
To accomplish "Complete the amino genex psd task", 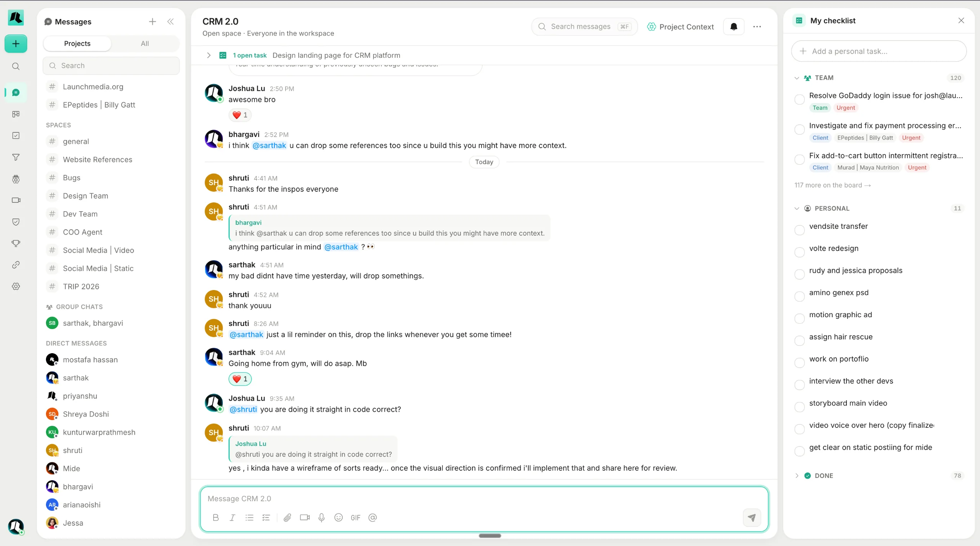I will pos(800,297).
